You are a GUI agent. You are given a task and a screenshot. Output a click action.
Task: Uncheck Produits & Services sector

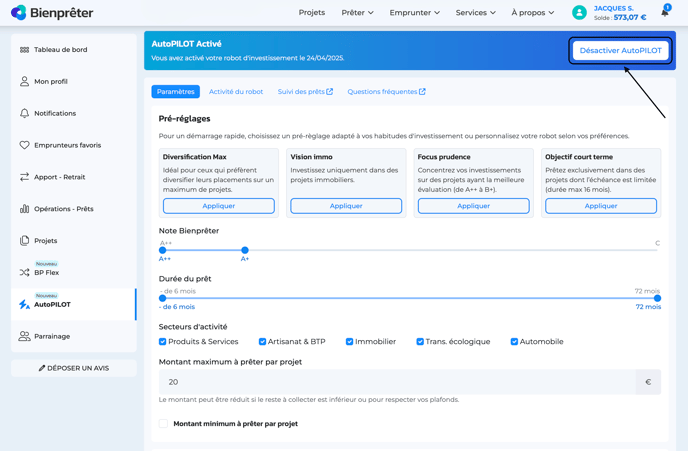tap(162, 341)
